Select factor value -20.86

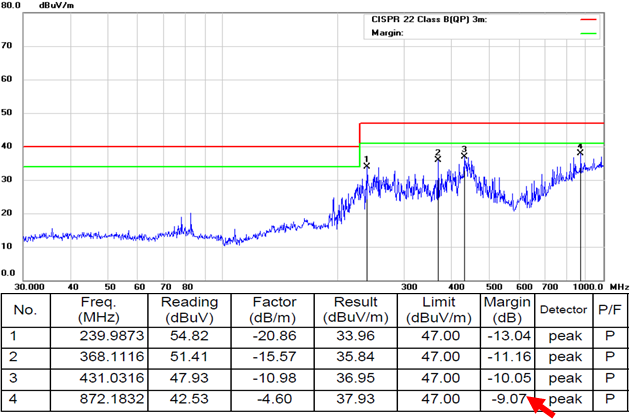click(x=274, y=336)
